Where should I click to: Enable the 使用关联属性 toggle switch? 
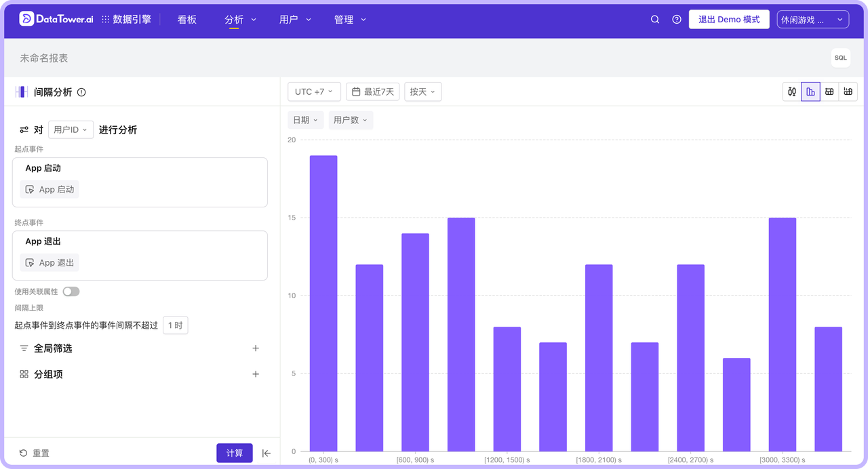(x=71, y=291)
